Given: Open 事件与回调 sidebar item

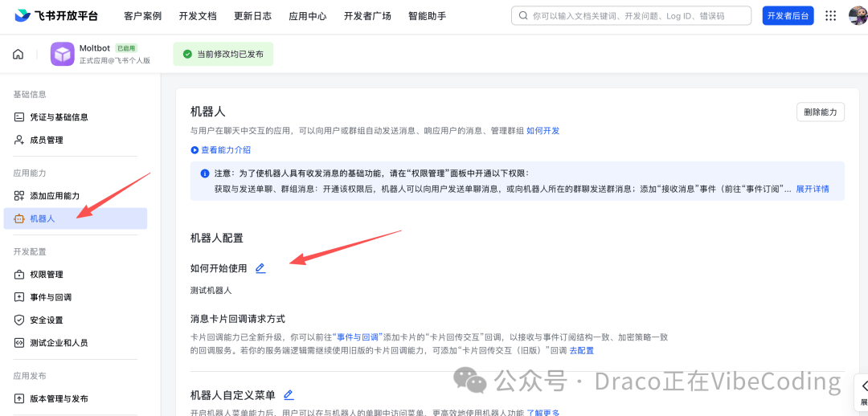Looking at the screenshot, I should point(51,297).
